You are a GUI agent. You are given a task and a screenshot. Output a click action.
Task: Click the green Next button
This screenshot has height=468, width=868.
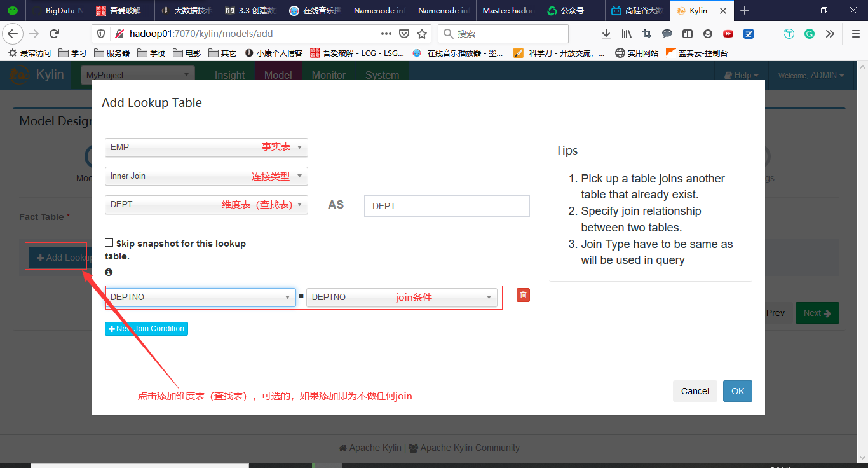click(817, 313)
